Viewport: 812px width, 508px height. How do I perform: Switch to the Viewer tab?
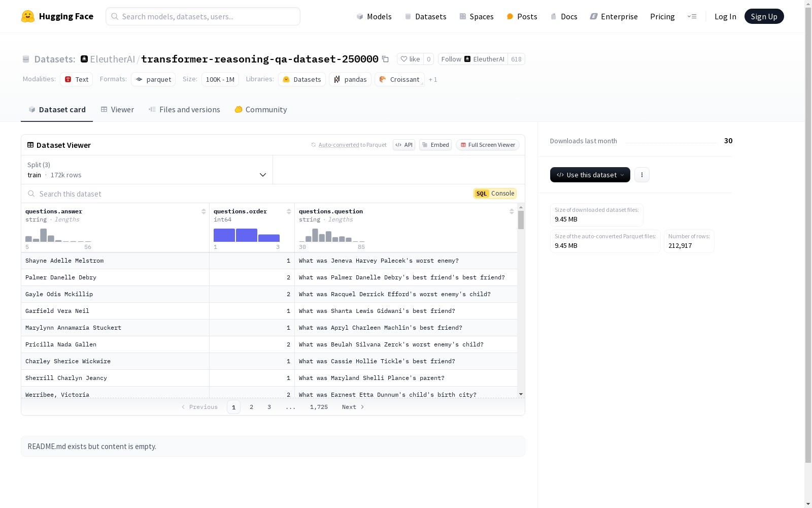pyautogui.click(x=117, y=110)
